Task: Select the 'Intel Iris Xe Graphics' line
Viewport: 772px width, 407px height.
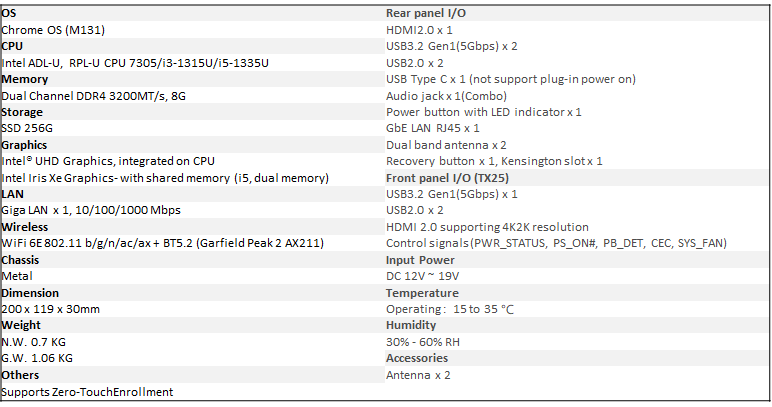Action: tap(165, 178)
